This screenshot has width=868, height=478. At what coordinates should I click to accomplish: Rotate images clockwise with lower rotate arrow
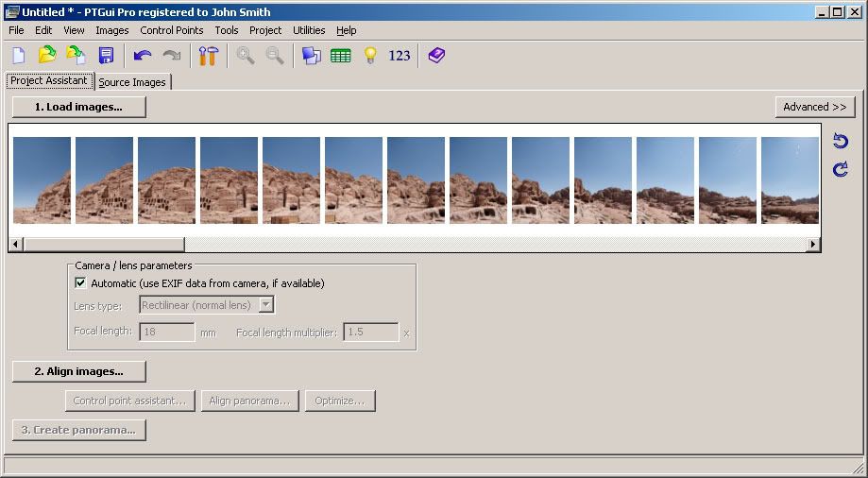click(x=841, y=169)
